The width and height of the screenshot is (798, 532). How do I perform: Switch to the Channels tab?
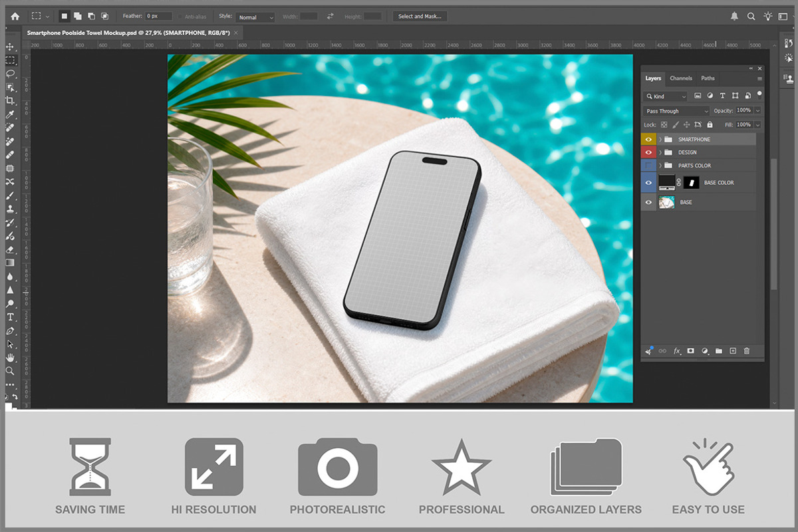pos(680,78)
